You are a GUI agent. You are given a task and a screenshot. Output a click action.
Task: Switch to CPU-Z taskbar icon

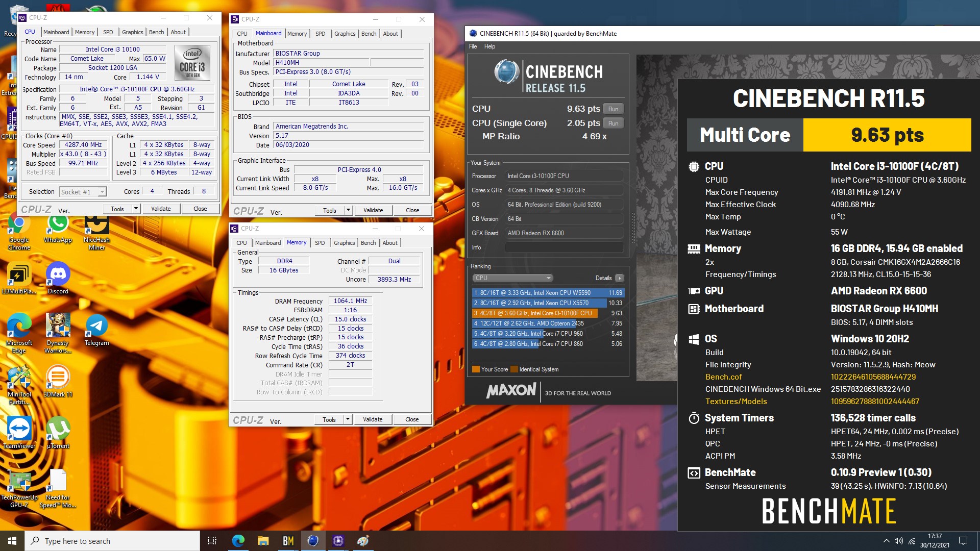[338, 541]
